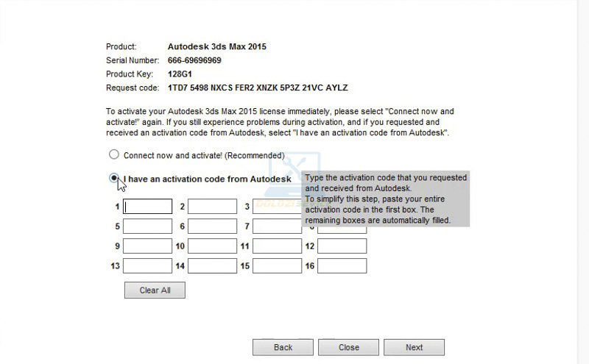The width and height of the screenshot is (589, 364).
Task: Select activation code field 3
Action: pos(276,207)
